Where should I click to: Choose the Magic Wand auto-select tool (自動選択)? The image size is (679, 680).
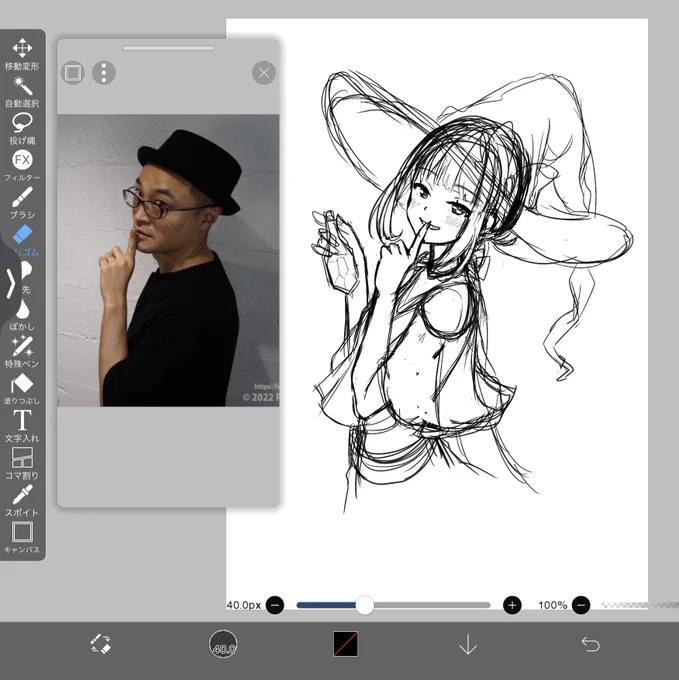(x=22, y=92)
